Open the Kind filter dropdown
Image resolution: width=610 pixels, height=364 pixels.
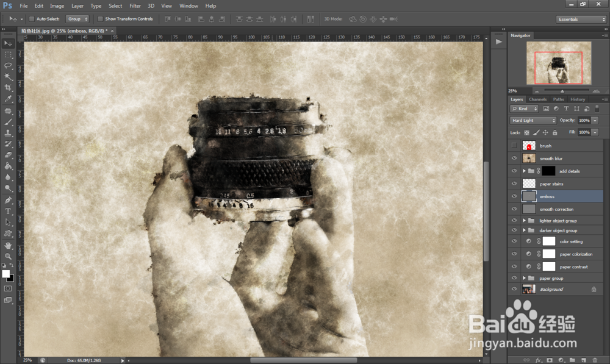coord(524,109)
